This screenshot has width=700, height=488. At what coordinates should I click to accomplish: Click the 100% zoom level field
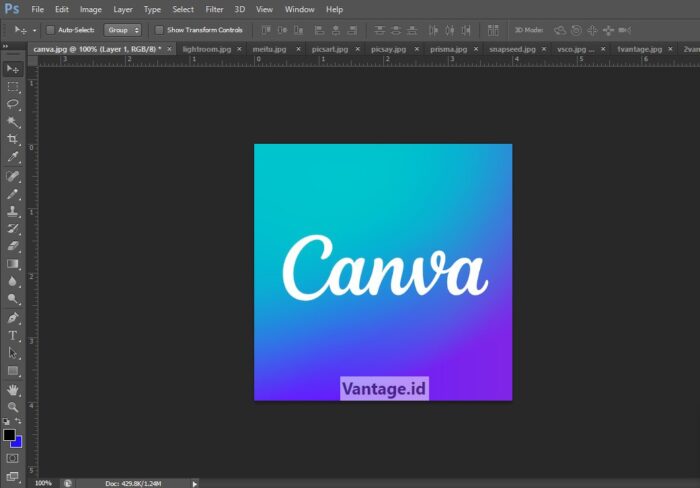[x=44, y=483]
